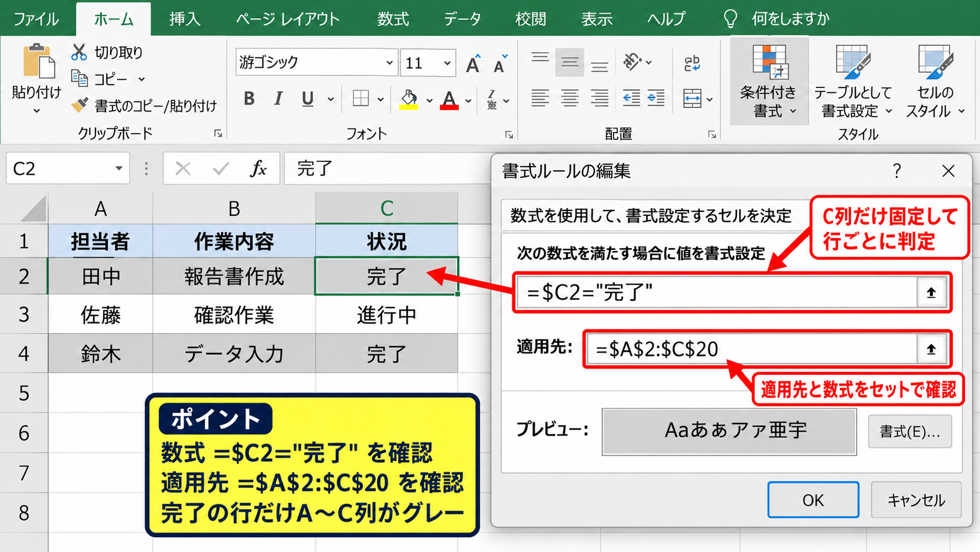
Task: Toggle Underline formatting
Action: [307, 99]
